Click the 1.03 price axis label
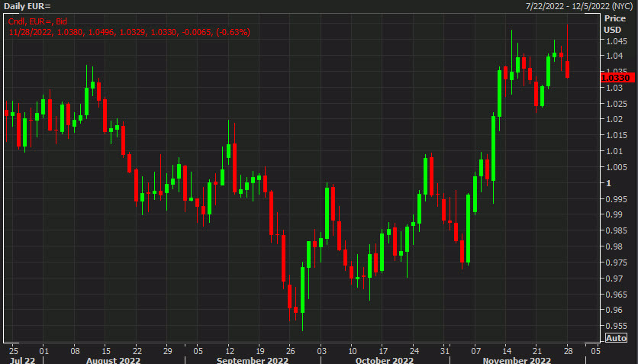Image resolution: width=638 pixels, height=364 pixels. pos(614,88)
